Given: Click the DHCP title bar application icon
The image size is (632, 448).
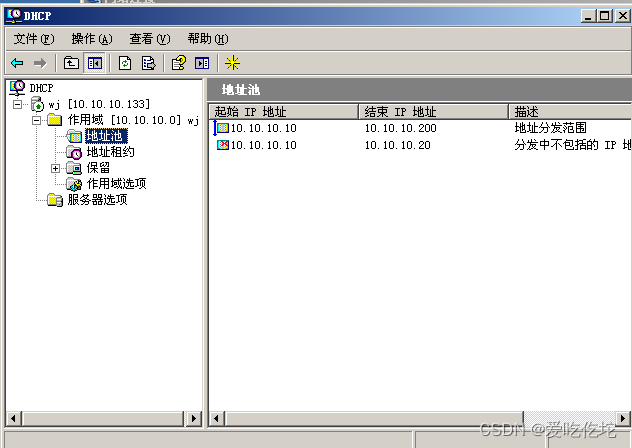Looking at the screenshot, I should coord(14,16).
